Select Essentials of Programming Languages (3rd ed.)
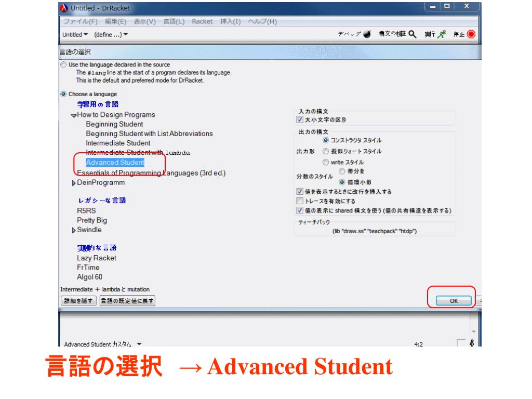532x399 pixels. 151,173
